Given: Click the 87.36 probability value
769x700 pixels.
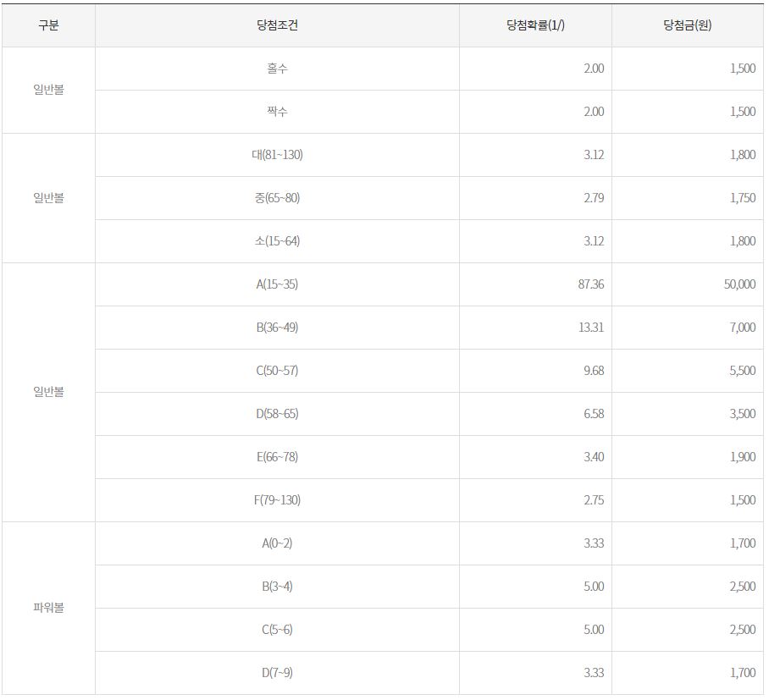Looking at the screenshot, I should pos(590,284).
